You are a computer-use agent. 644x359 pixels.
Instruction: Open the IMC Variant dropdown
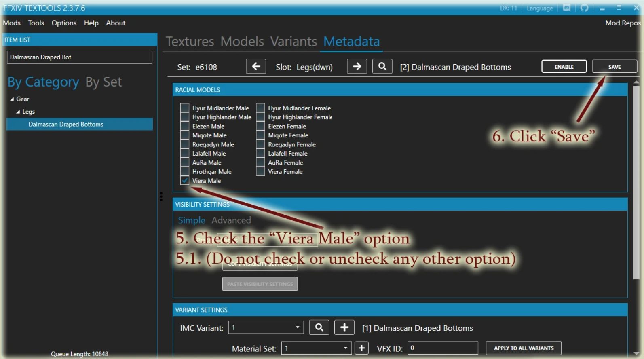266,327
